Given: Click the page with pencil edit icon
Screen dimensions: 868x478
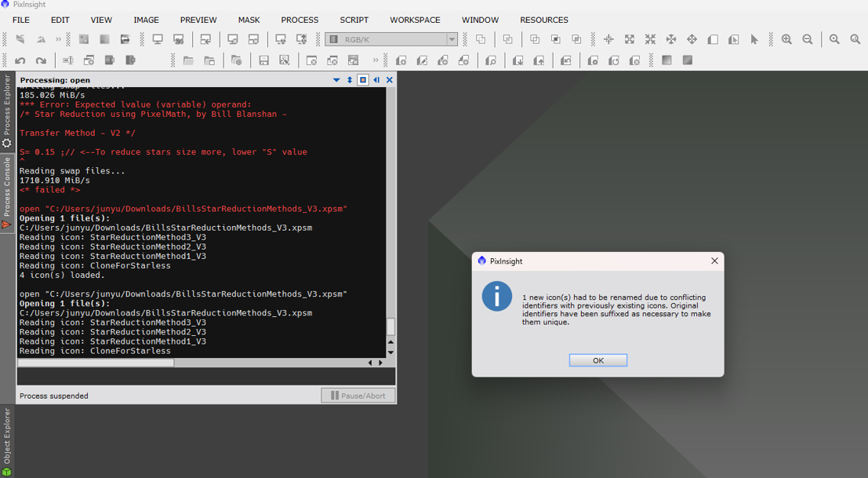Looking at the screenshot, I should coord(422,60).
